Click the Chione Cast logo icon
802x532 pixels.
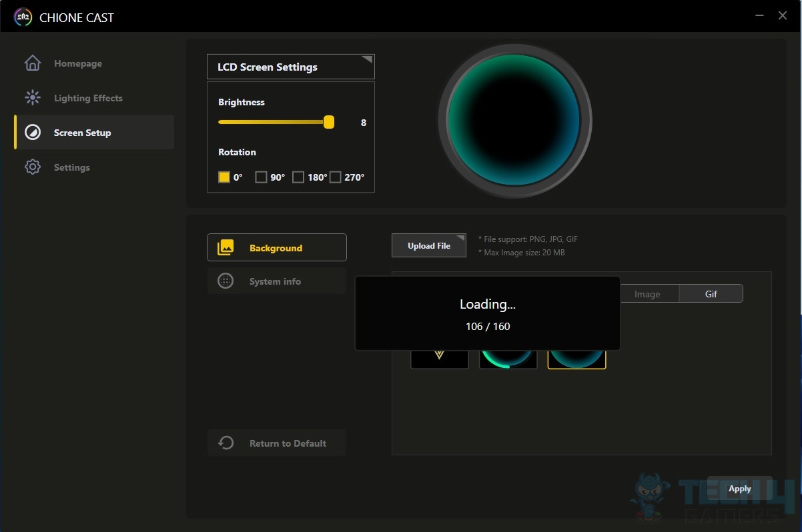23,17
